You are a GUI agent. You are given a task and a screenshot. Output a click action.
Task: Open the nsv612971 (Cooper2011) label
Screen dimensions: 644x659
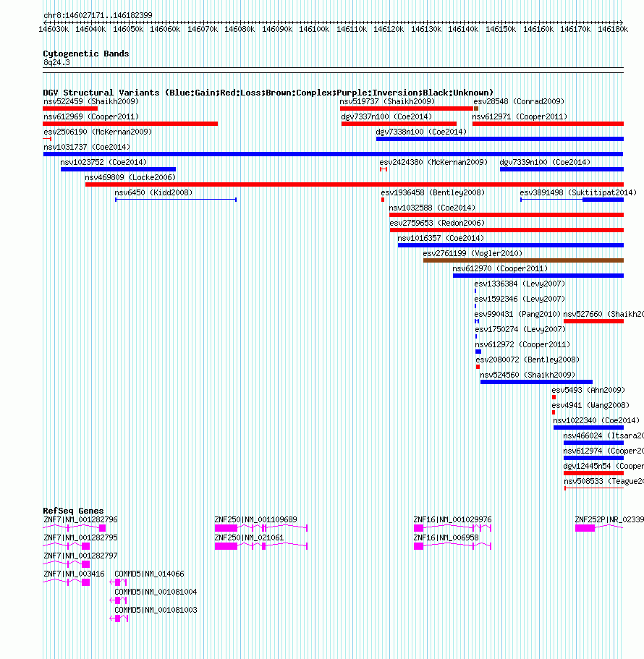[520, 117]
